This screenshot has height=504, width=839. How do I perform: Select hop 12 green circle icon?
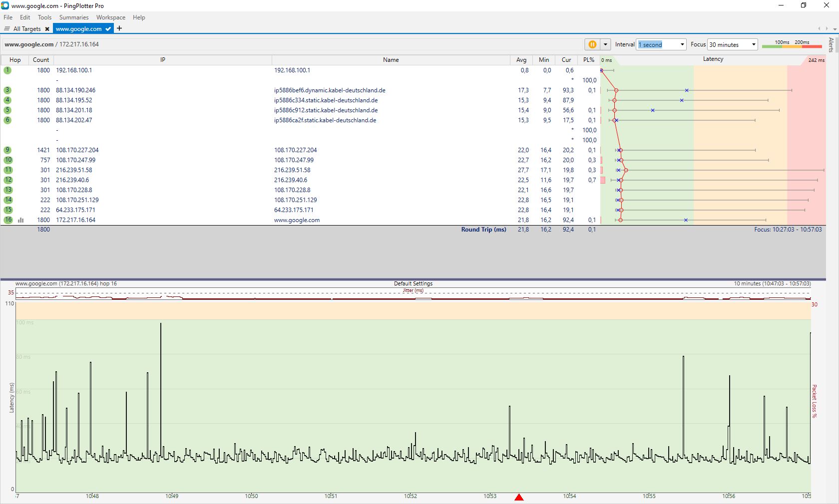(8, 180)
